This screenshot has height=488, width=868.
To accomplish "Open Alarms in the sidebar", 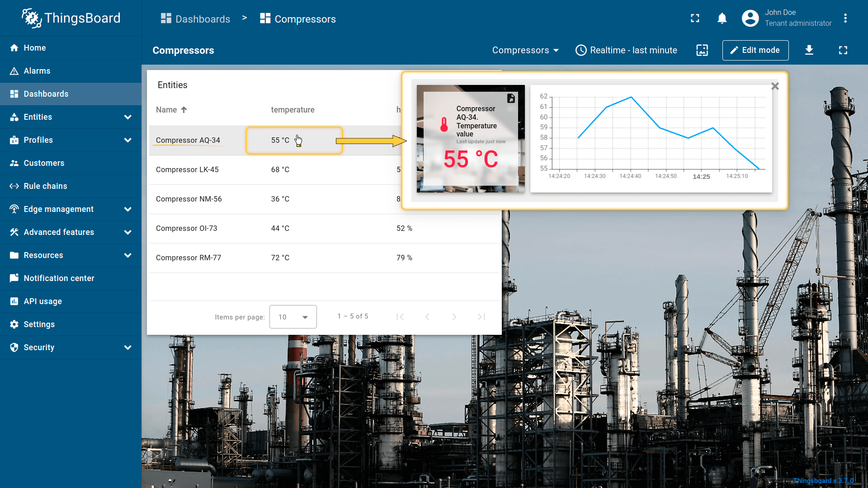I will pyautogui.click(x=37, y=71).
